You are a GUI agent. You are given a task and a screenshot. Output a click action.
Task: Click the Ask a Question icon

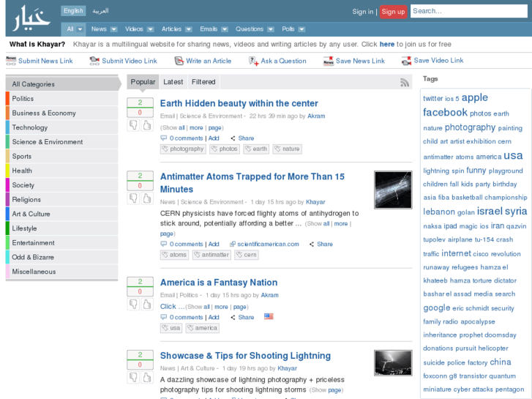pyautogui.click(x=253, y=61)
